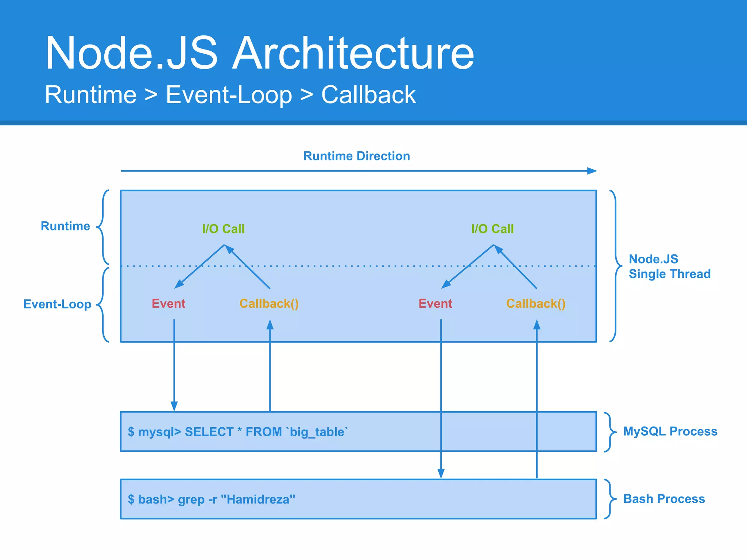
Task: Click the second green "I/O Call" label
Action: coord(492,229)
